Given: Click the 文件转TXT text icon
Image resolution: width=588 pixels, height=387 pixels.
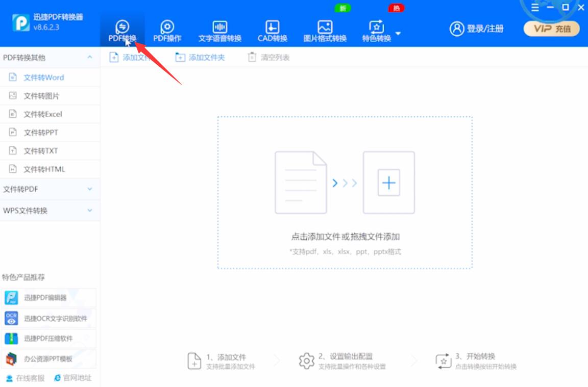Looking at the screenshot, I should (x=13, y=150).
